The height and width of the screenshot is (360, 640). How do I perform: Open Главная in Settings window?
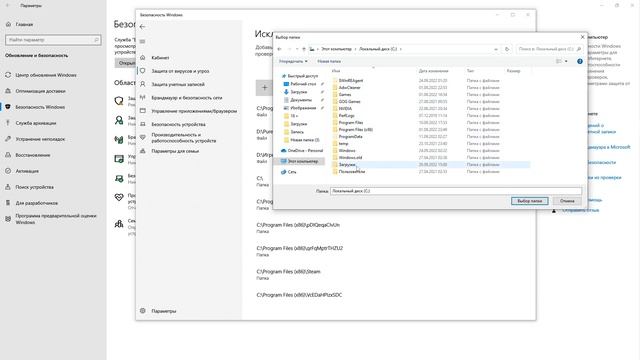click(x=24, y=24)
